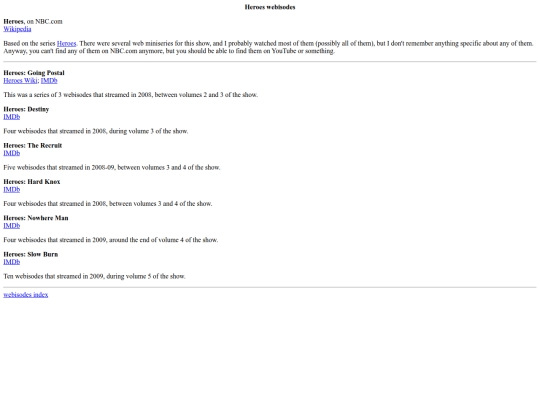The width and height of the screenshot is (540, 405).
Task: Click the text about 3 webisodes streamed in 2008
Action: point(131,95)
